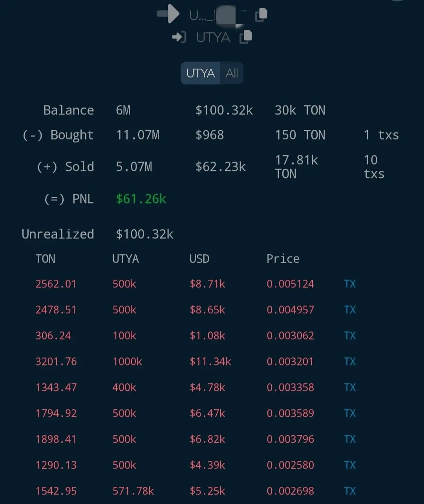Click the Price column header

pyautogui.click(x=283, y=259)
